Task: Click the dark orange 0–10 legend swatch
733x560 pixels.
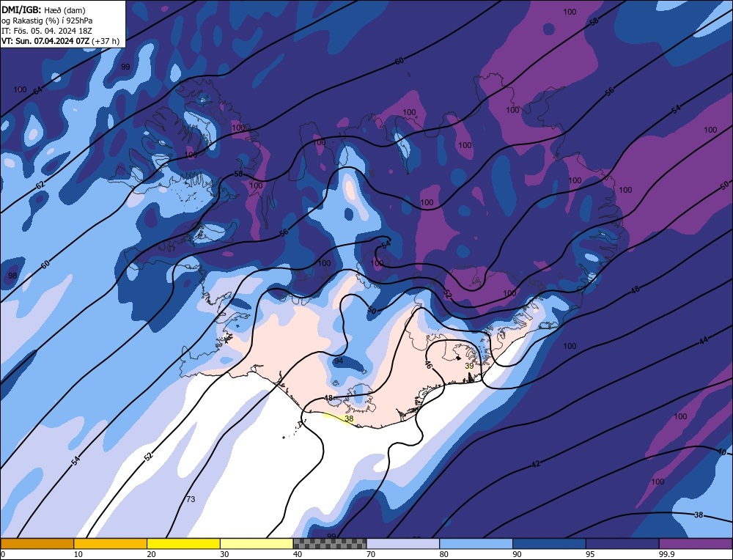Action: pyautogui.click(x=37, y=543)
